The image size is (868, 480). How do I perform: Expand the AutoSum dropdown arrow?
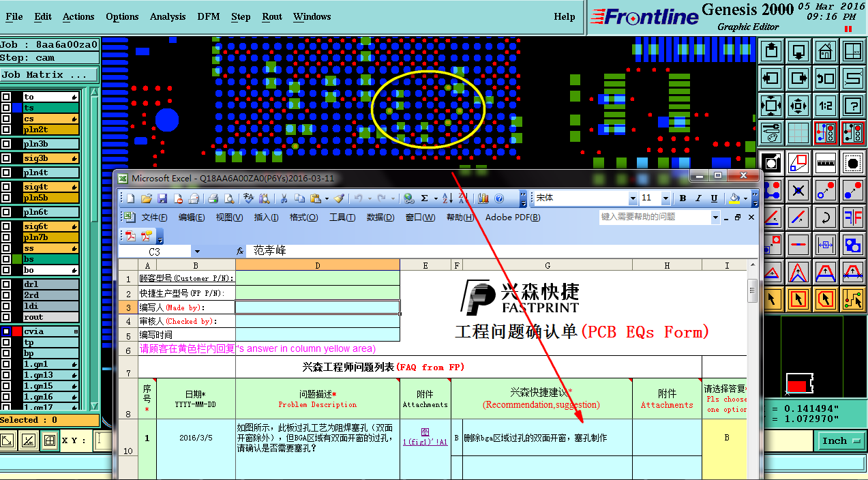coord(434,198)
